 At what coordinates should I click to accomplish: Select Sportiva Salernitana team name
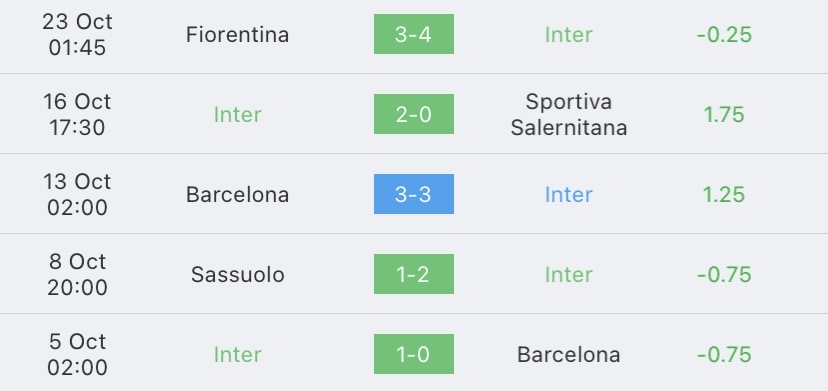click(569, 115)
